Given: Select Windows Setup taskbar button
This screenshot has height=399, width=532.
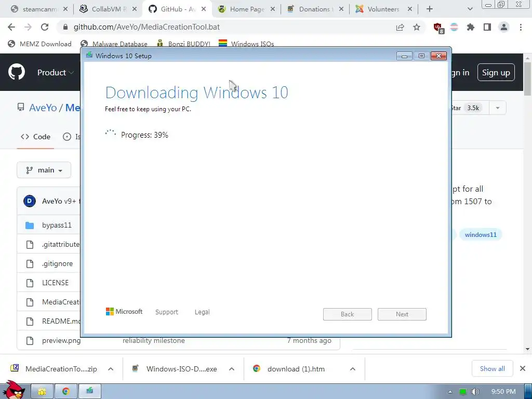Looking at the screenshot, I should click(89, 391).
